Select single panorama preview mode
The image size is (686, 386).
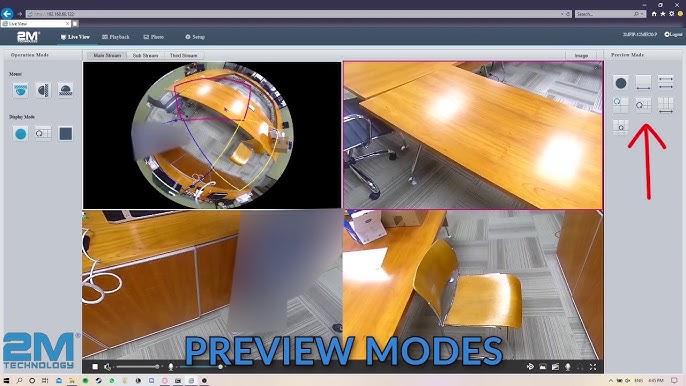(x=643, y=82)
